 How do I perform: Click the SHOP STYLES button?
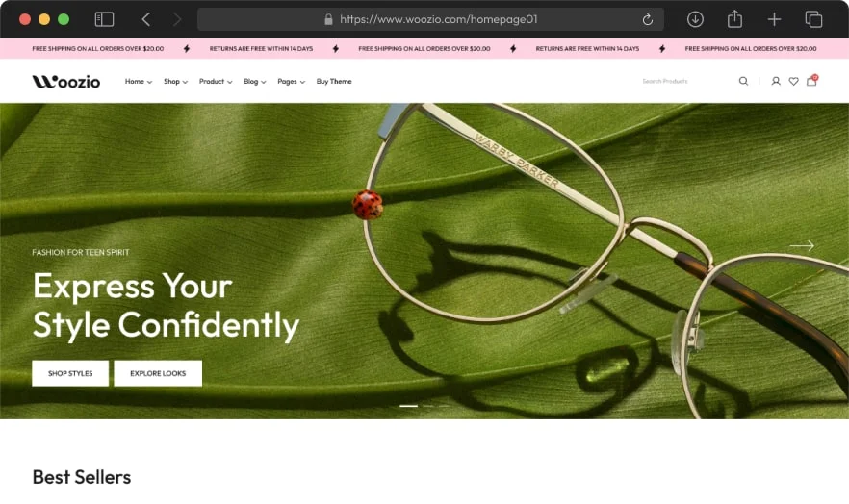click(x=70, y=373)
